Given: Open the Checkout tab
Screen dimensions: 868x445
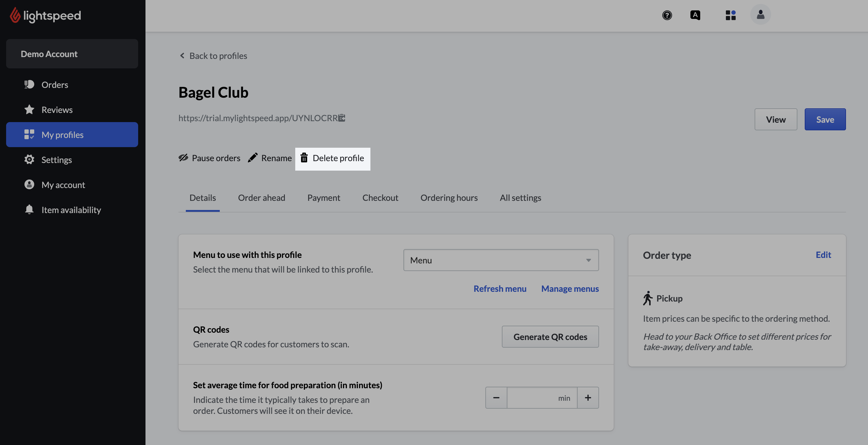Looking at the screenshot, I should click(x=380, y=197).
